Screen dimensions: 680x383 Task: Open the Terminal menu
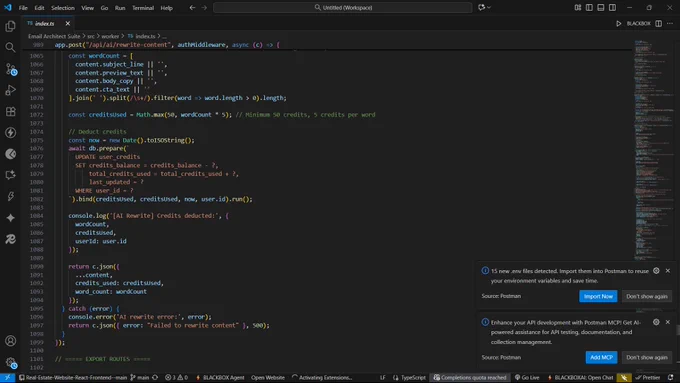pyautogui.click(x=143, y=8)
